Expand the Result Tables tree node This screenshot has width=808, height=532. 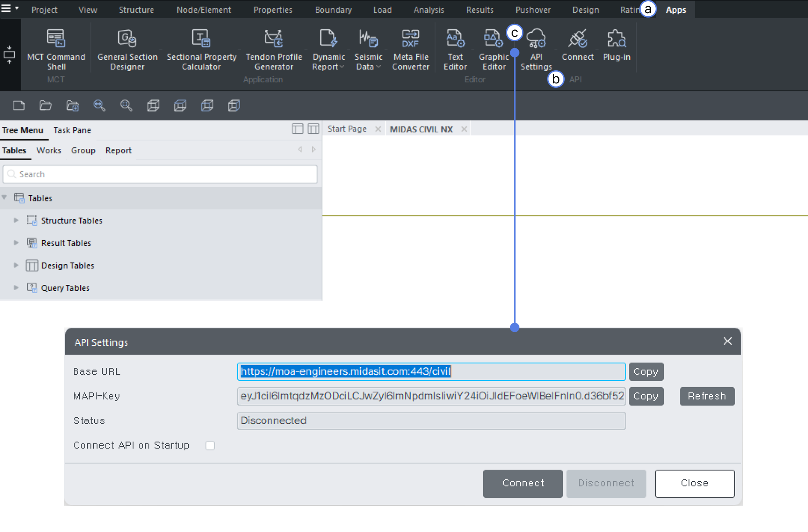pos(16,243)
